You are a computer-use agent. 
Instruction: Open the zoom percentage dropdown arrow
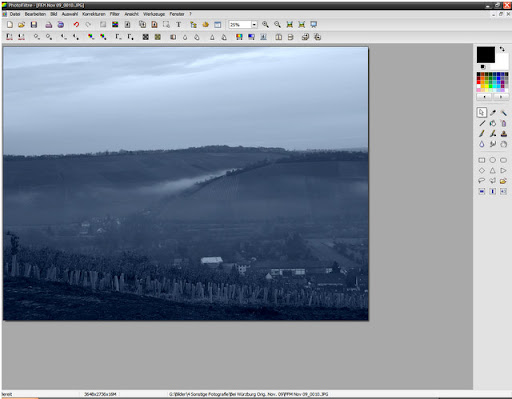tap(254, 25)
